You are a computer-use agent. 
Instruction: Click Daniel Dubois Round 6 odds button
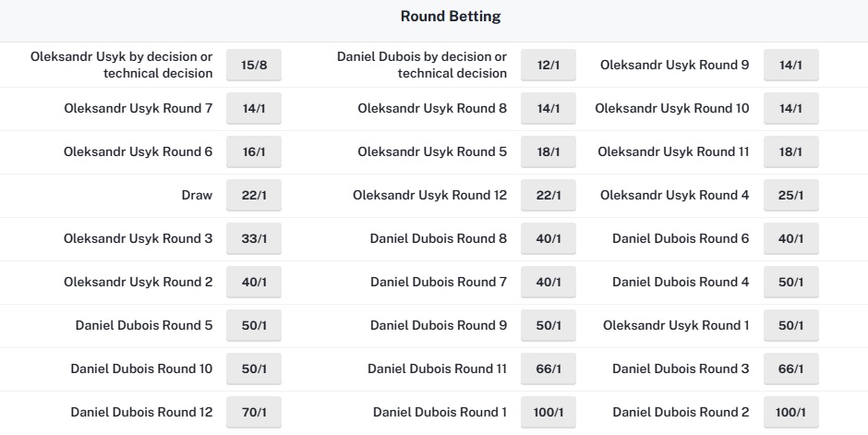pos(791,238)
